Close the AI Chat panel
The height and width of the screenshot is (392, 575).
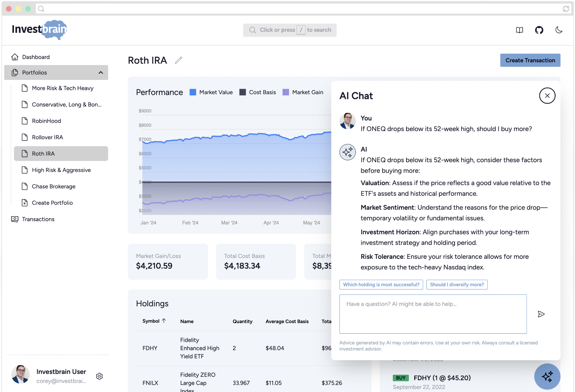coord(547,96)
